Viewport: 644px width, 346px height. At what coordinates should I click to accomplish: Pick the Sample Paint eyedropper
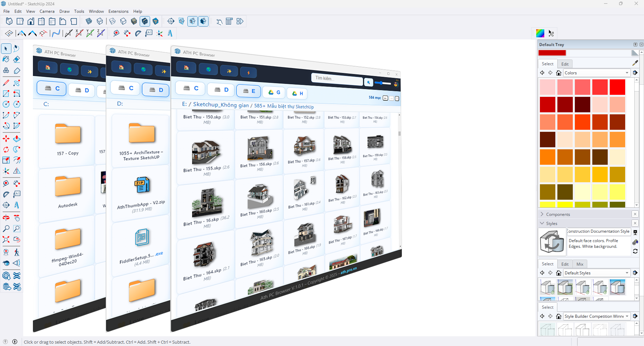[x=635, y=63]
